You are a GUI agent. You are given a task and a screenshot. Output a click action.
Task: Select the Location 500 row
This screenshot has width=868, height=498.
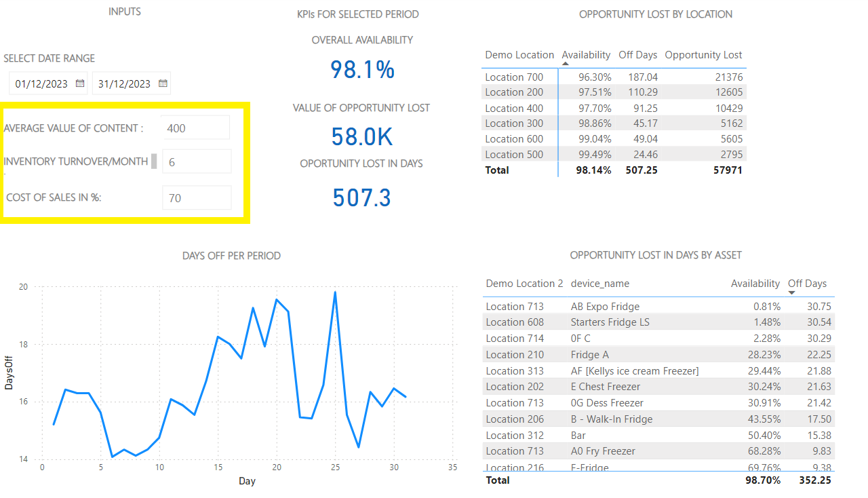click(x=614, y=154)
